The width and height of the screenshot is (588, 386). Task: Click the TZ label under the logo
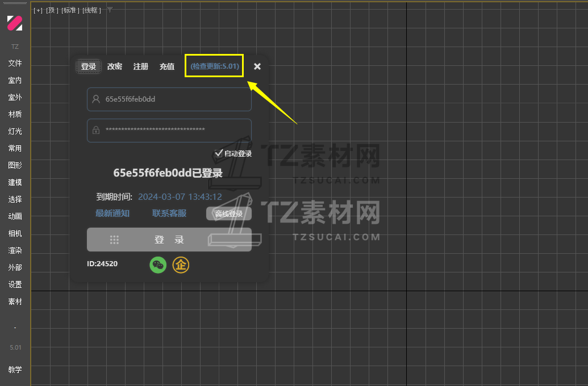pyautogui.click(x=15, y=47)
